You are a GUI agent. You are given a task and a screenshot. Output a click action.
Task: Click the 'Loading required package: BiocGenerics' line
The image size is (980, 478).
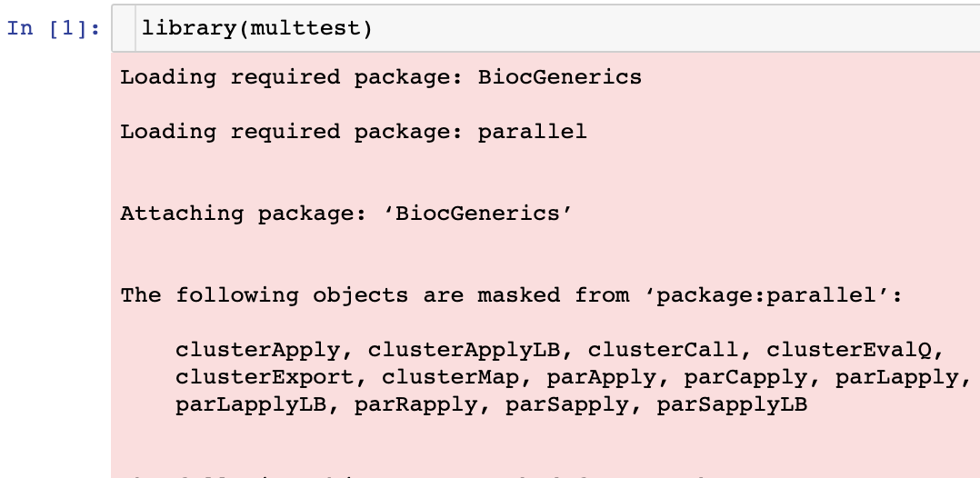[x=381, y=77]
